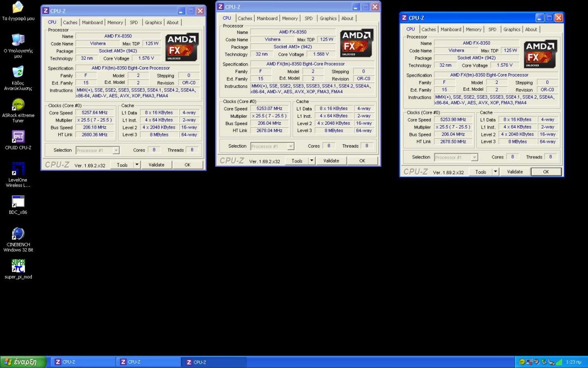588x368 pixels.
Task: Open Graphics tab in right CPU-Z window
Action: tap(512, 29)
